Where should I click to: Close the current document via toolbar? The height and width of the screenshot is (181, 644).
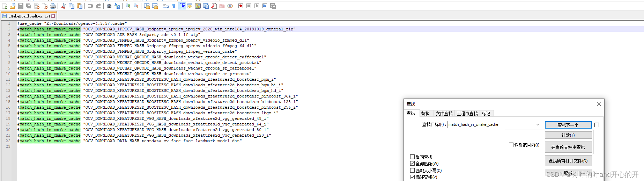click(37, 6)
